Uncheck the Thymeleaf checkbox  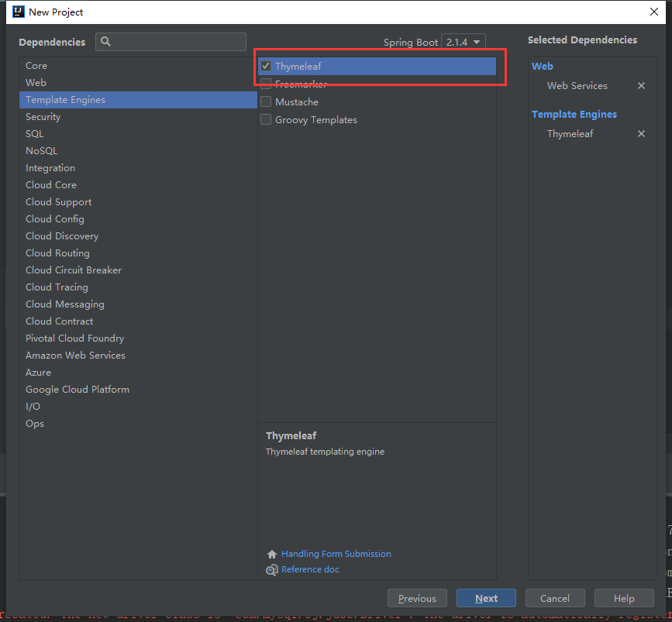pos(266,66)
